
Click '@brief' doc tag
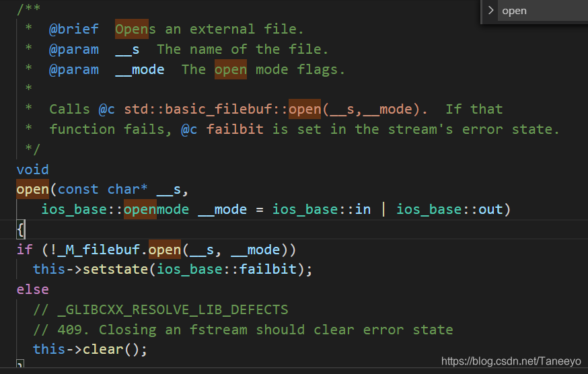[x=74, y=29]
